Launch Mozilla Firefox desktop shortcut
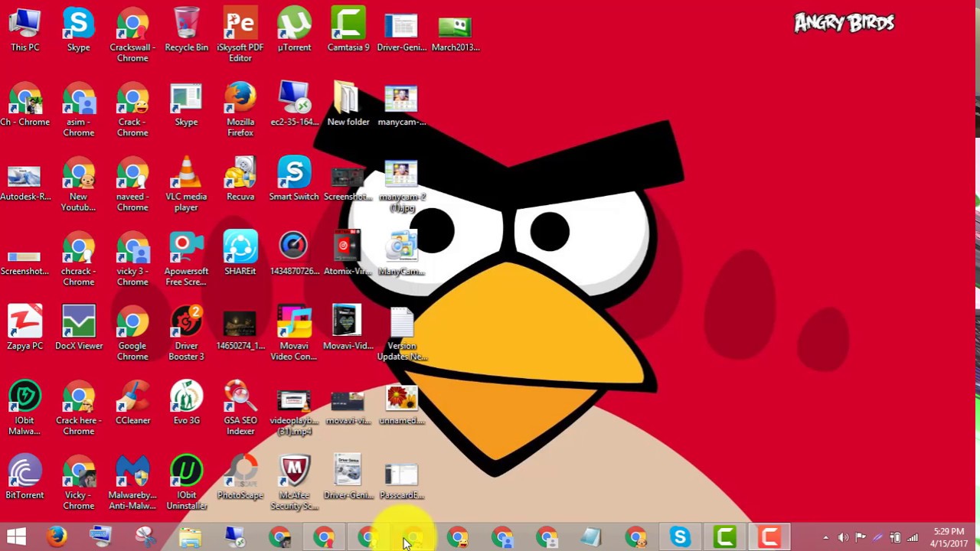This screenshot has width=980, height=551. (x=240, y=109)
